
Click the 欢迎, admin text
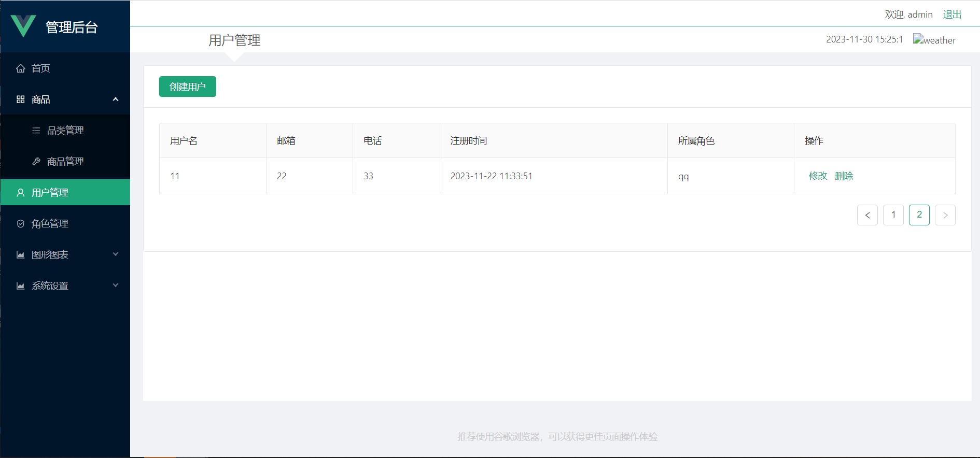908,15
